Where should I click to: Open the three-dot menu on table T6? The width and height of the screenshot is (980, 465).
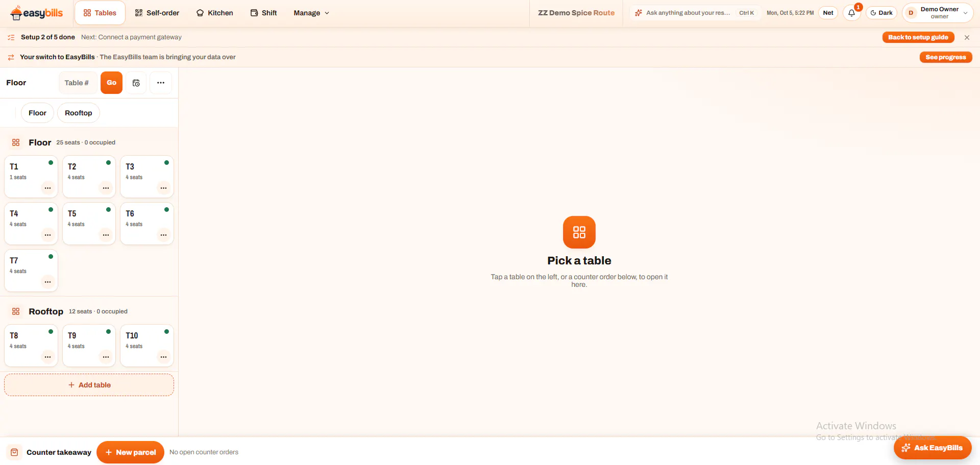[163, 235]
